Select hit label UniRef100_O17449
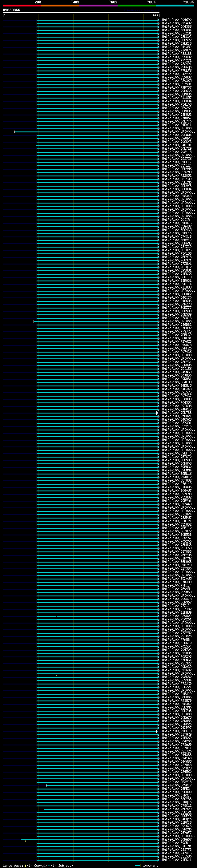 click(x=176, y=504)
